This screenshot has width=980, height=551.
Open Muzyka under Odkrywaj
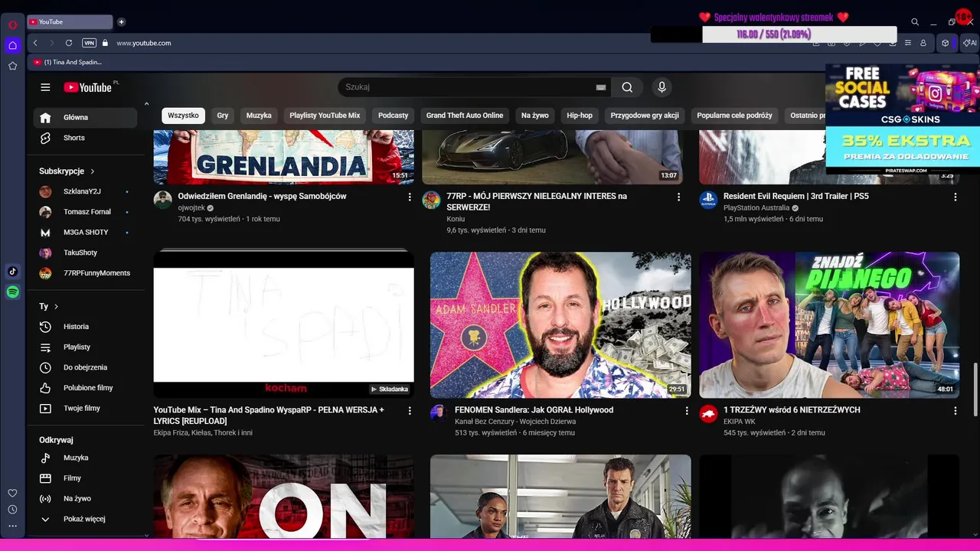(85, 458)
